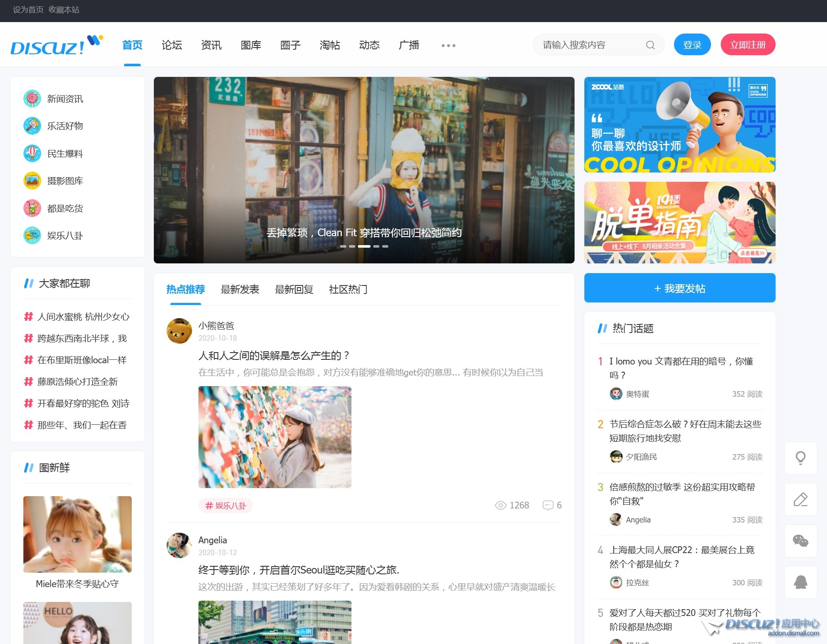Click topic 在布里斯班像local一样
The width and height of the screenshot is (827, 644).
[x=82, y=360]
